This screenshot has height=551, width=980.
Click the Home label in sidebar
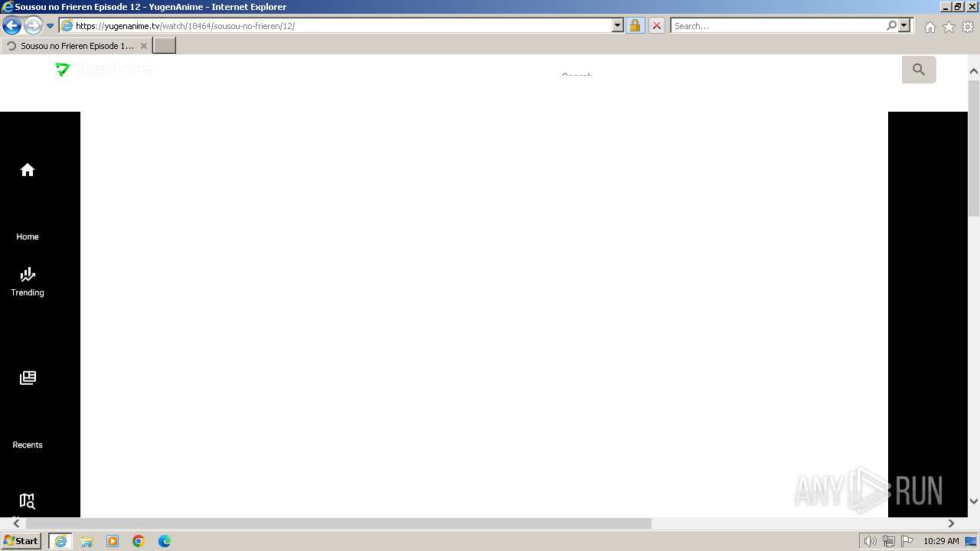point(28,236)
